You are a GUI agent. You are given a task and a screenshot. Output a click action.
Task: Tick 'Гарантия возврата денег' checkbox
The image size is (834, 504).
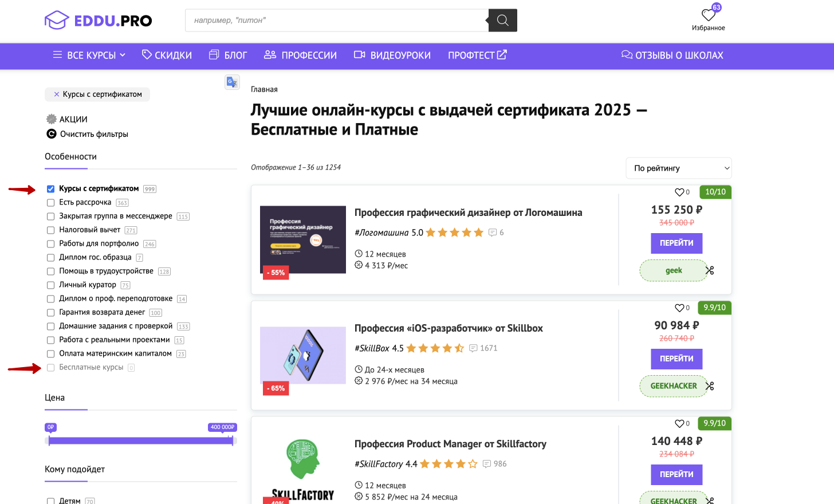[50, 313]
